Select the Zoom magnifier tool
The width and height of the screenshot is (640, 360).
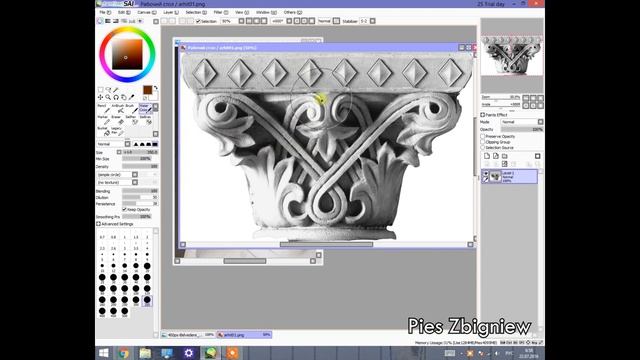click(x=108, y=97)
